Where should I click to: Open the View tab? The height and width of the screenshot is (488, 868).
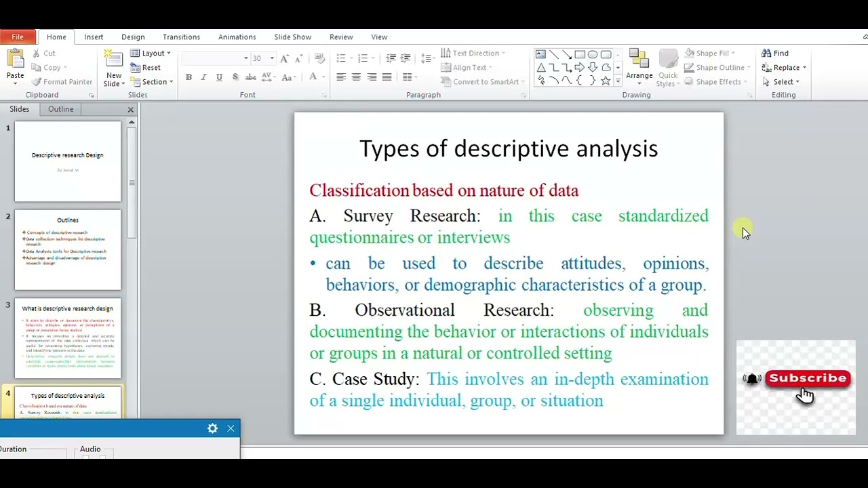point(379,37)
